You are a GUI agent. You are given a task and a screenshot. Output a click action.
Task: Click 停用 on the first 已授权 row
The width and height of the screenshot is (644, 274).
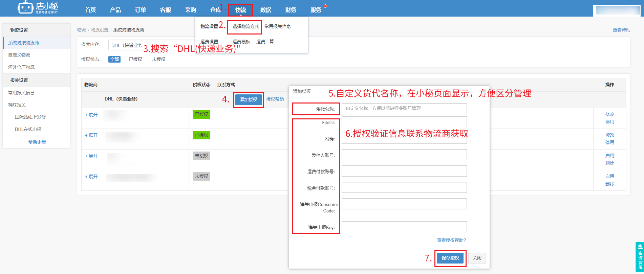pyautogui.click(x=610, y=122)
